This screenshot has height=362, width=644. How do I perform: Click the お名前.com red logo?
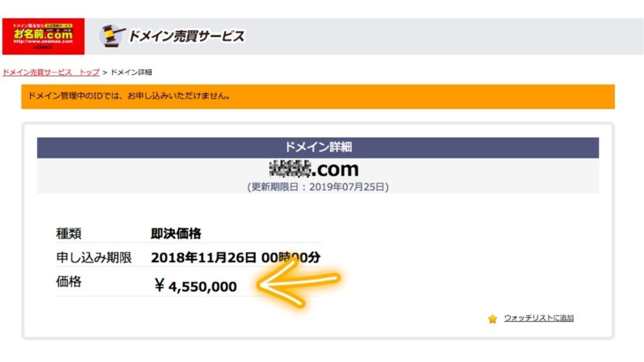click(43, 36)
